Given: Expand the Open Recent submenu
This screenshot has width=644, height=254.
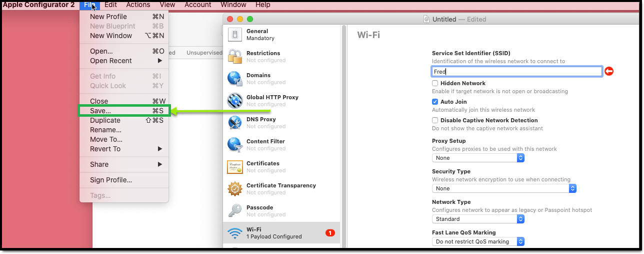Looking at the screenshot, I should pos(124,61).
